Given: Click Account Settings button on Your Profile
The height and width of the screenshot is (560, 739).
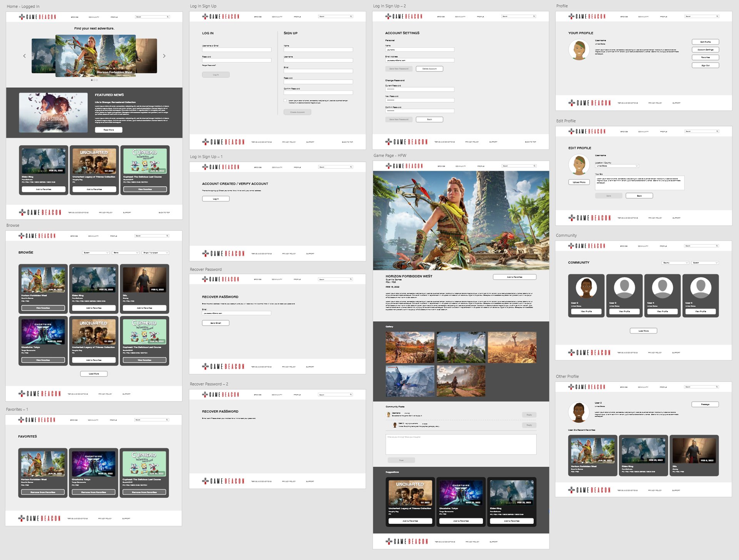Looking at the screenshot, I should click(x=706, y=50).
